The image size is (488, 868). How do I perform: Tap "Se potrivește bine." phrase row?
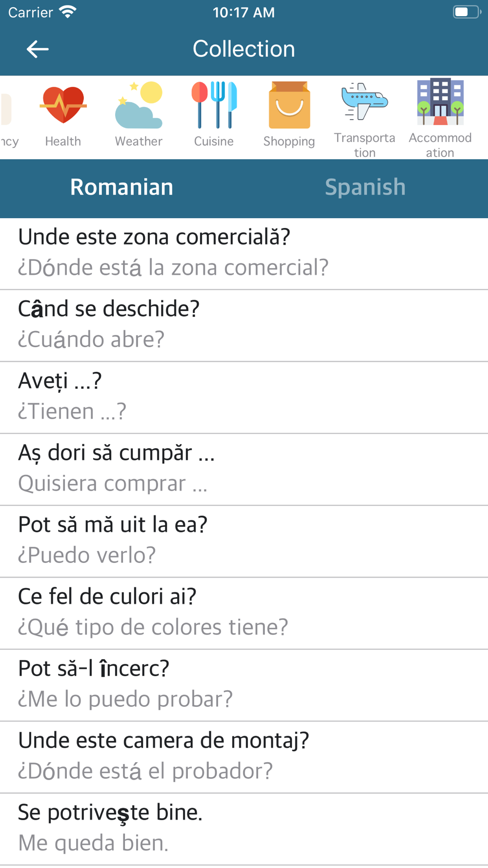(244, 827)
